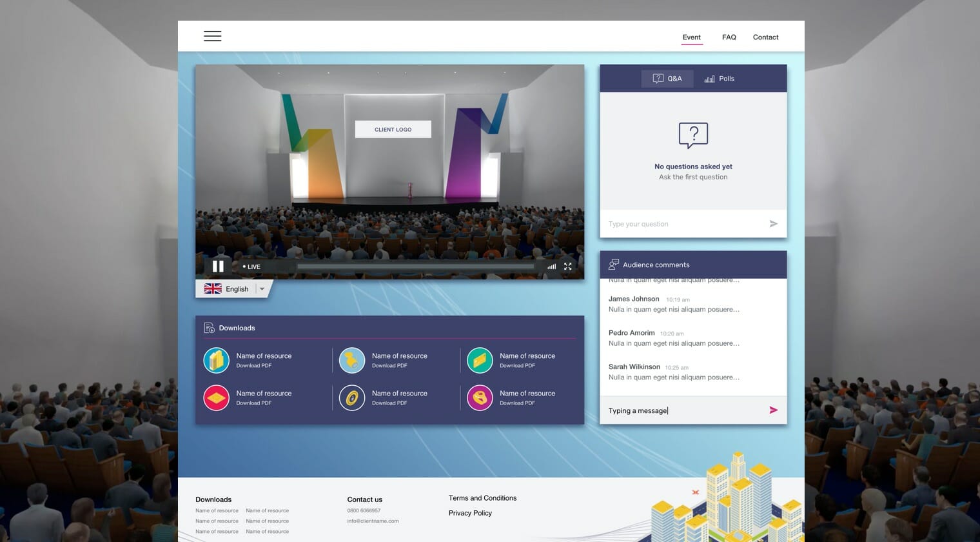Image resolution: width=980 pixels, height=542 pixels.
Task: Download the resource with red diamond icon
Action: click(217, 398)
